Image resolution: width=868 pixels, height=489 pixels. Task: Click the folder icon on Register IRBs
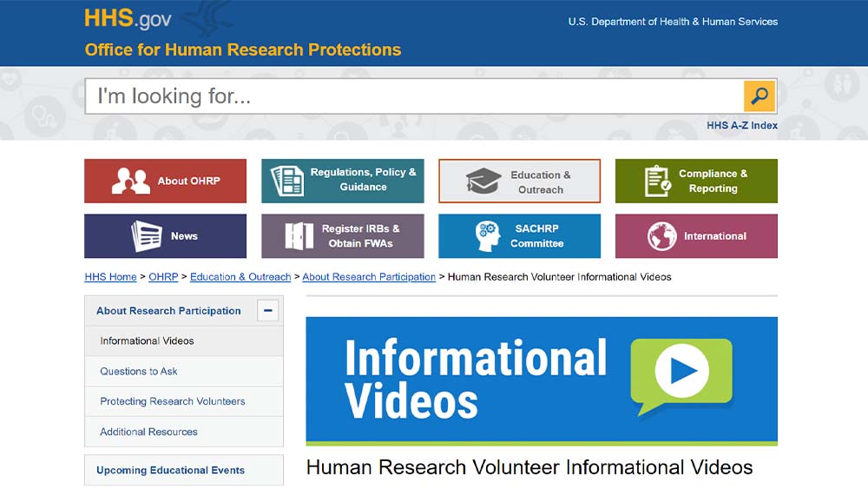pos(299,236)
